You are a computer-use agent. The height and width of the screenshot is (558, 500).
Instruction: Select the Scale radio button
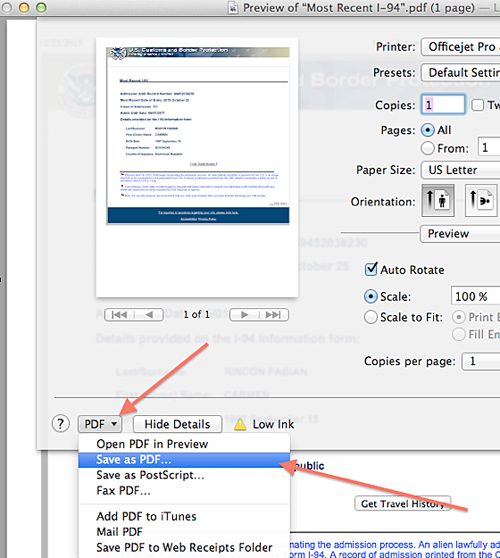(x=370, y=296)
